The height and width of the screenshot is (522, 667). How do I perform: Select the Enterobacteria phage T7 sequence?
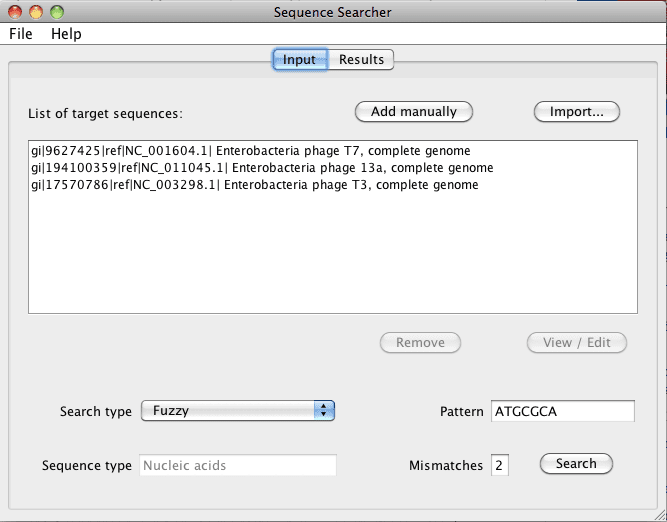coord(250,151)
